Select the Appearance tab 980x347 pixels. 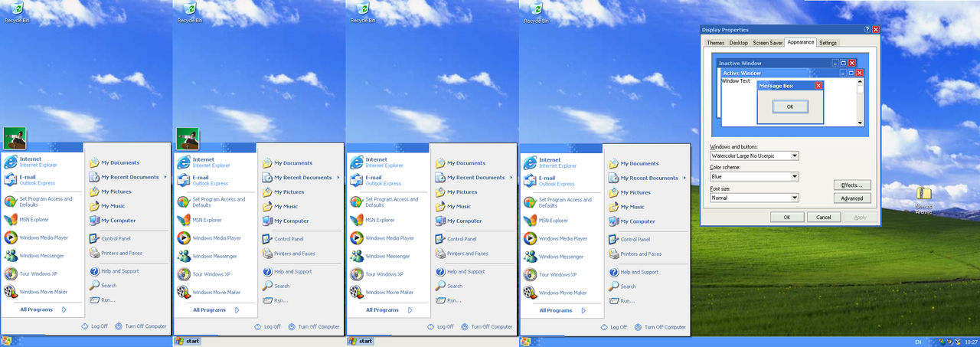coord(801,42)
